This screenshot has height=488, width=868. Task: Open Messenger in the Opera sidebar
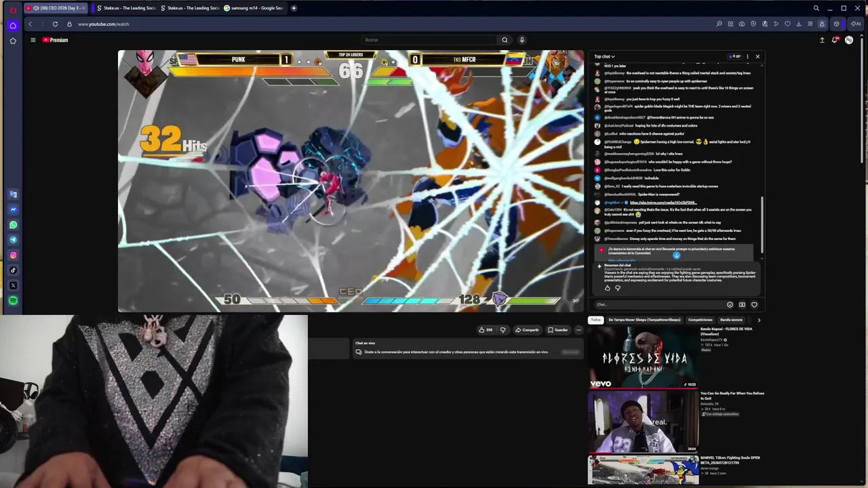click(13, 209)
